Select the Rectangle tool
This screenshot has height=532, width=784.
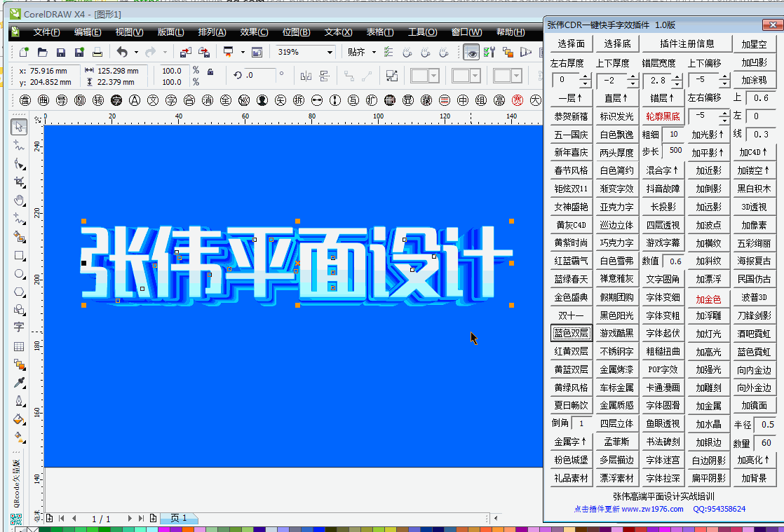pyautogui.click(x=19, y=255)
